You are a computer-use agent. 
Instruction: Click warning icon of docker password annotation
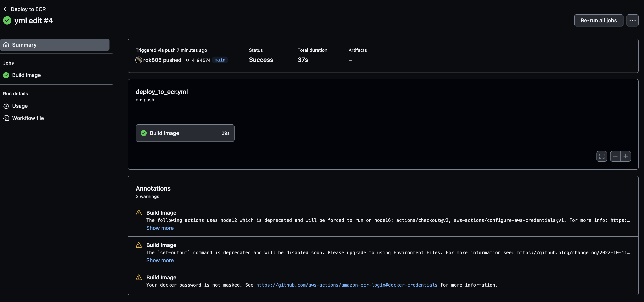(x=139, y=277)
